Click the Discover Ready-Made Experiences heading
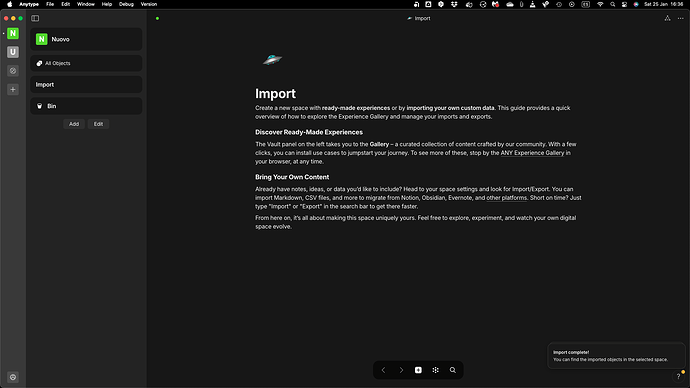The height and width of the screenshot is (388, 690). pos(309,132)
